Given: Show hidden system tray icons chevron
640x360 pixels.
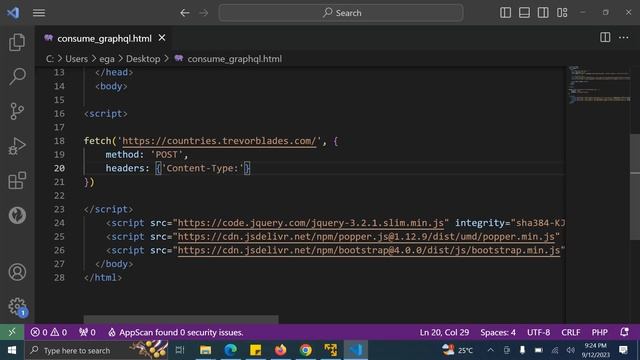Looking at the screenshot, I should [x=491, y=350].
